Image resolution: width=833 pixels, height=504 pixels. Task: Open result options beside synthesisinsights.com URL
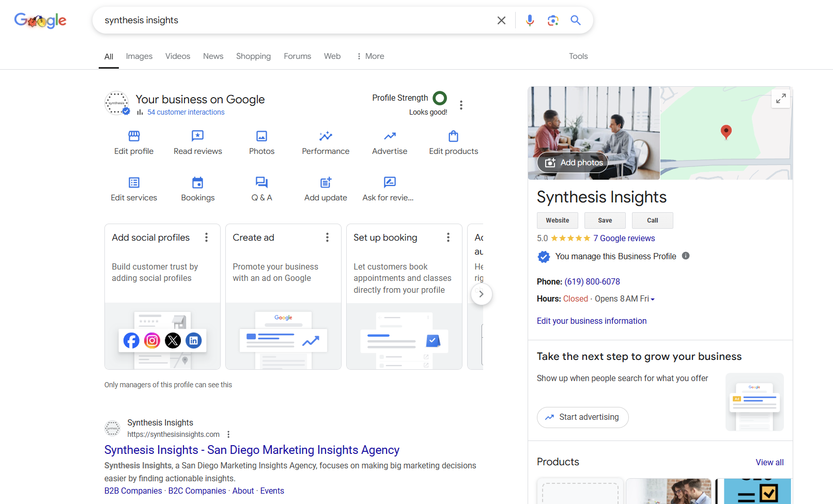(228, 434)
